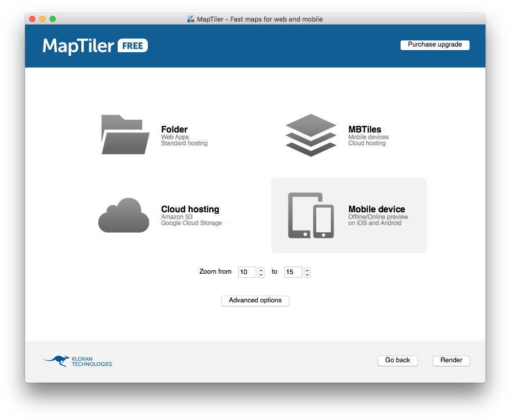
Task: Start rendering with the Render button
Action: point(451,361)
